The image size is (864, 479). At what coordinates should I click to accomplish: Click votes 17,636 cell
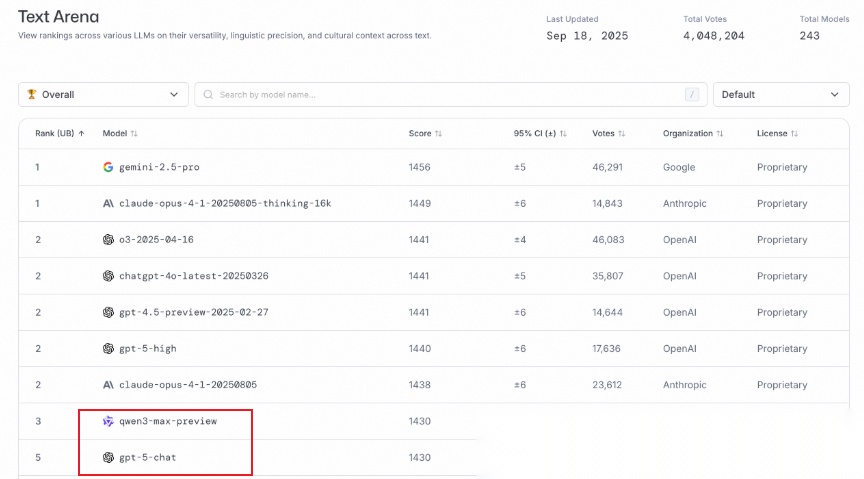[606, 348]
